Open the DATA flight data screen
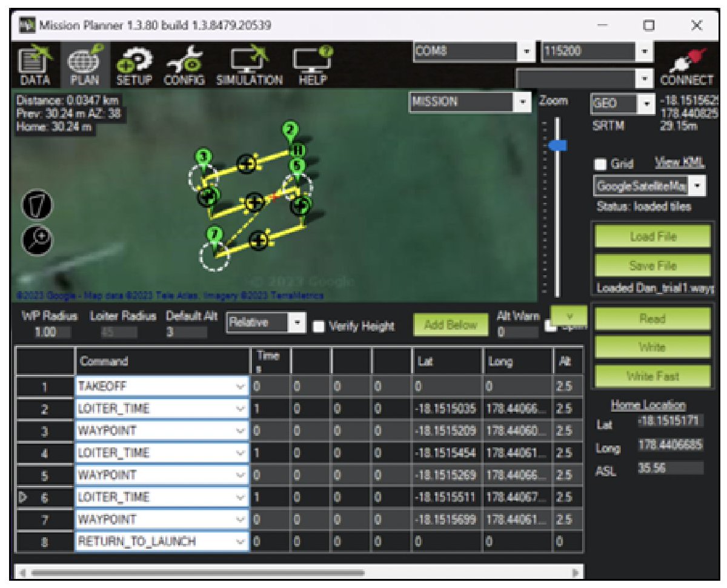Viewport: 727px width, 588px height. [35, 65]
